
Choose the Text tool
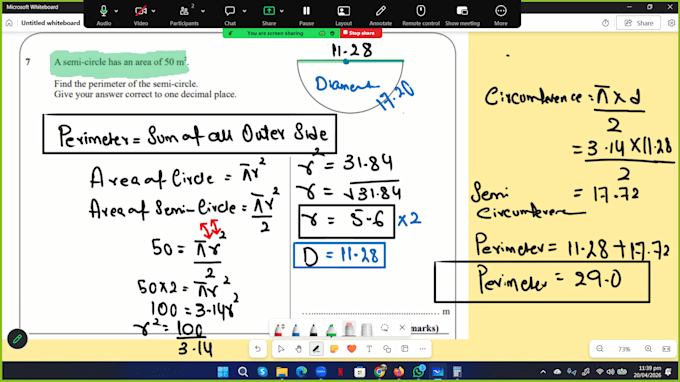[369, 349]
